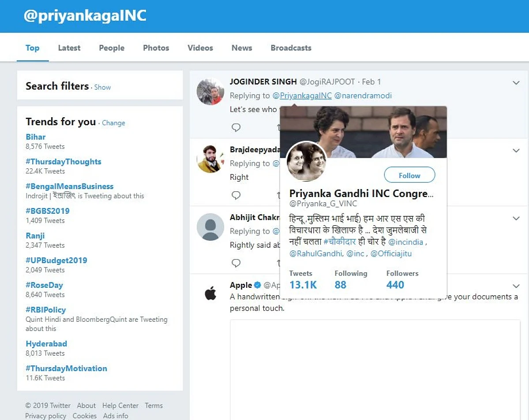
Task: Open the Bihar trend
Action: pyautogui.click(x=35, y=137)
